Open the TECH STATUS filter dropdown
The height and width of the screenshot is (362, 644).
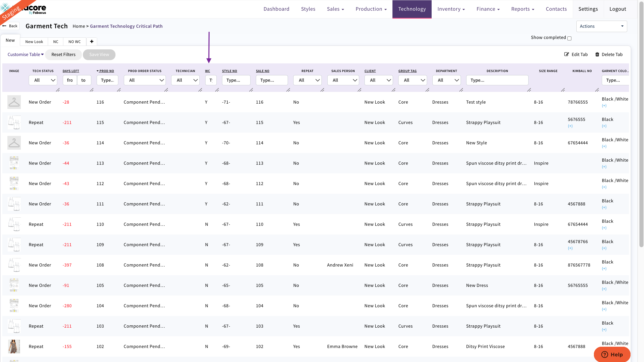[43, 80]
